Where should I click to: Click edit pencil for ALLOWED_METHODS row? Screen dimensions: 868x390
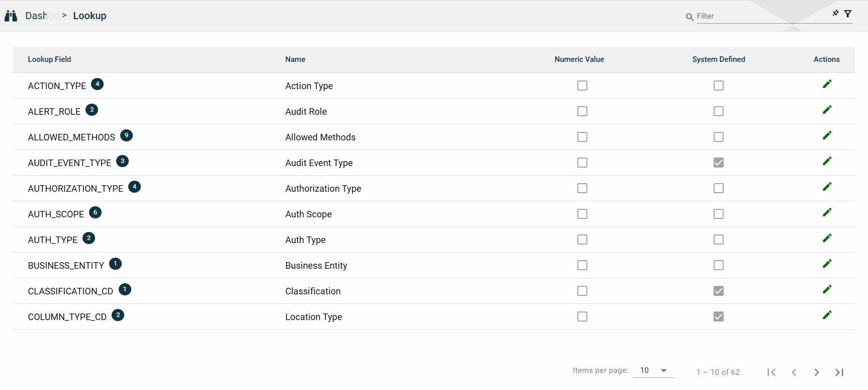click(x=827, y=135)
